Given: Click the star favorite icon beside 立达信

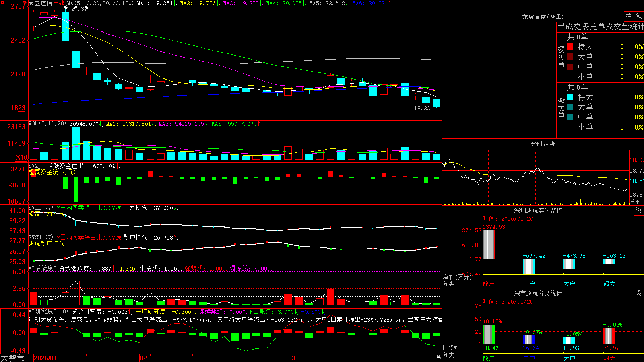Looking at the screenshot, I should tap(31, 3).
